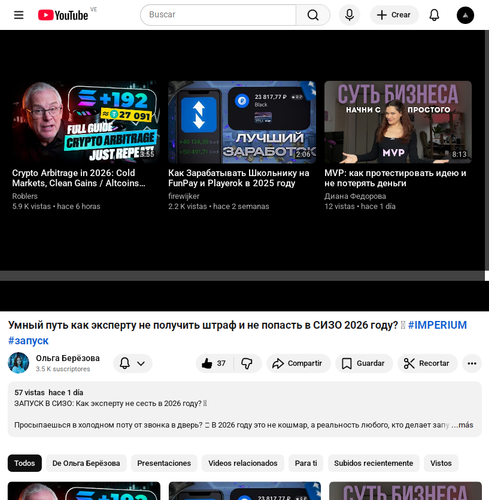Select the Subidos recientemente chip
Screen dimensions: 489x500
(x=373, y=463)
